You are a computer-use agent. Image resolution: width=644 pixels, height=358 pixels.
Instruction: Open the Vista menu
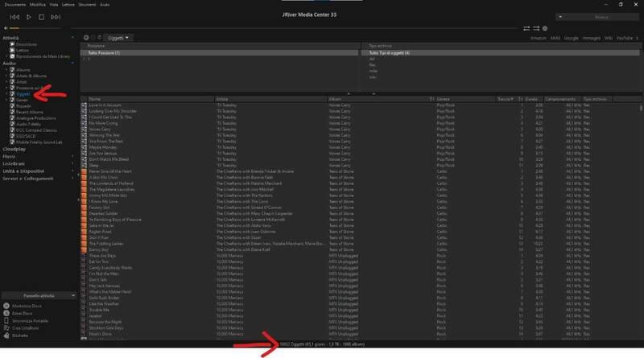click(x=54, y=5)
